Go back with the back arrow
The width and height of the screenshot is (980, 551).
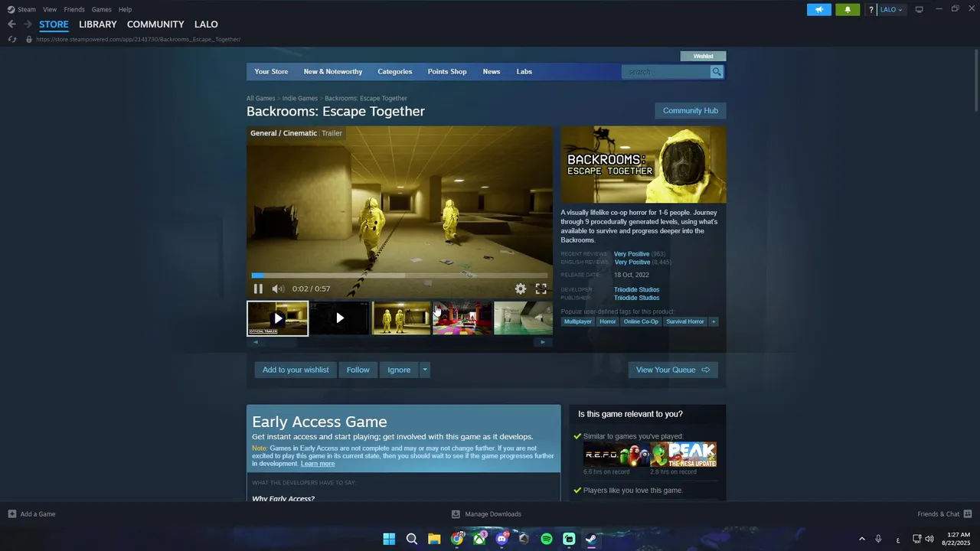11,24
